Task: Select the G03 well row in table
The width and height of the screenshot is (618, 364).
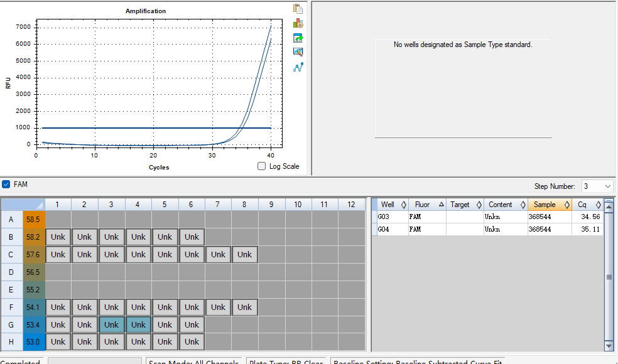Action: tap(489, 217)
